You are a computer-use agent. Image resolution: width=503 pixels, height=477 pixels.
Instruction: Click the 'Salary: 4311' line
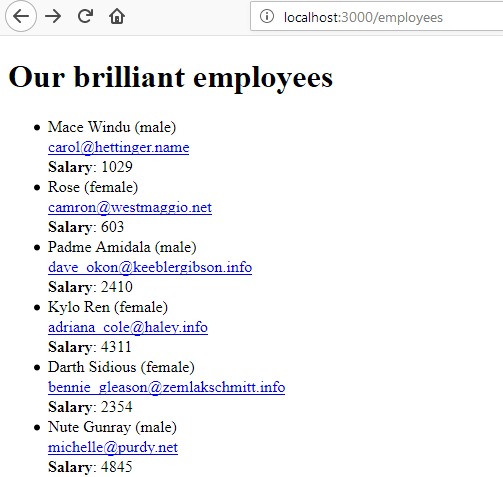click(x=90, y=347)
